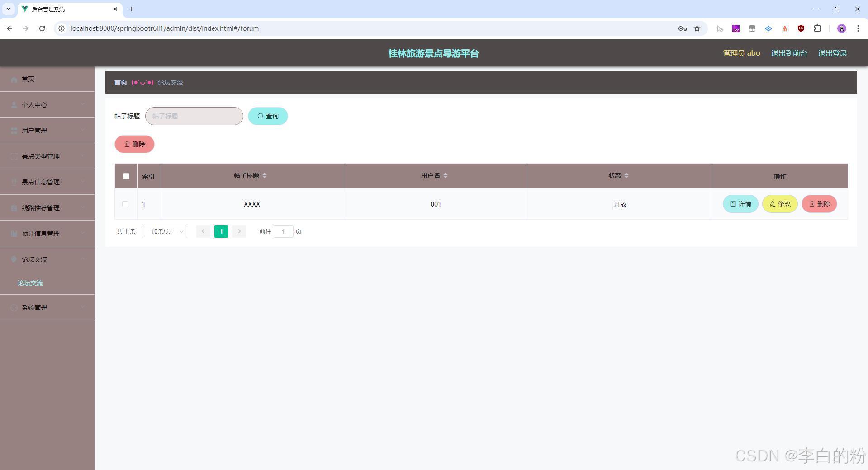Click the site information icon in address bar

(62, 28)
